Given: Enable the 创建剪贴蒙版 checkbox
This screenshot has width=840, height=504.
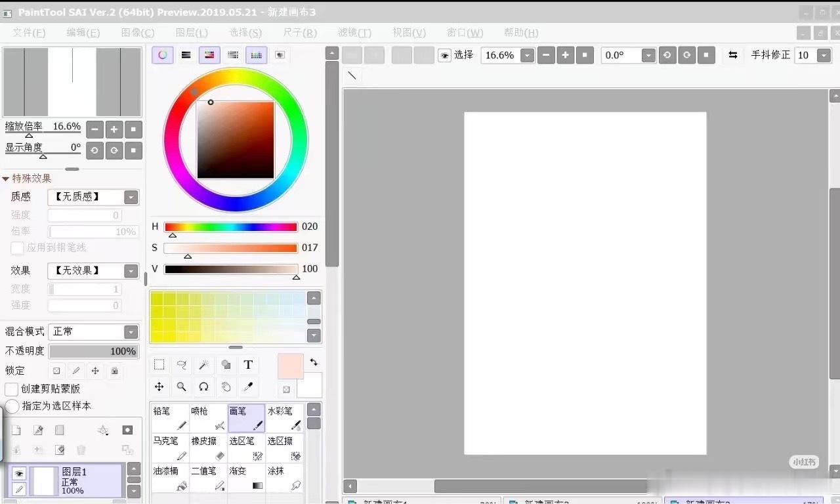Looking at the screenshot, I should [12, 389].
